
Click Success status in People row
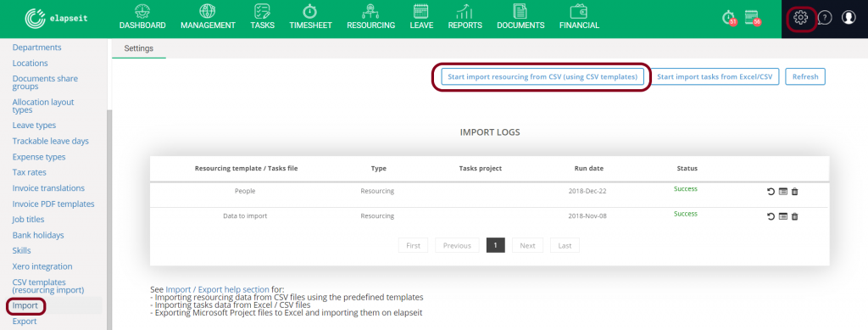pyautogui.click(x=685, y=189)
